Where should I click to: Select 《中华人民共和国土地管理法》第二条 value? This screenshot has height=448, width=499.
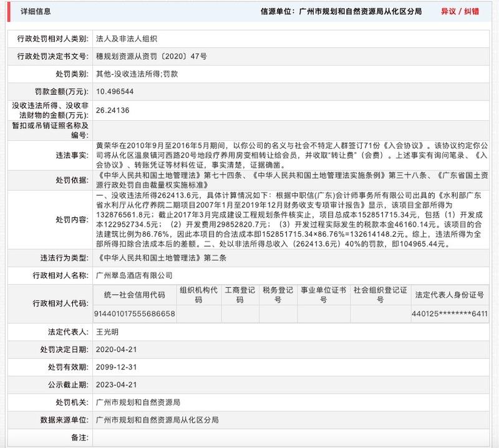[161, 258]
